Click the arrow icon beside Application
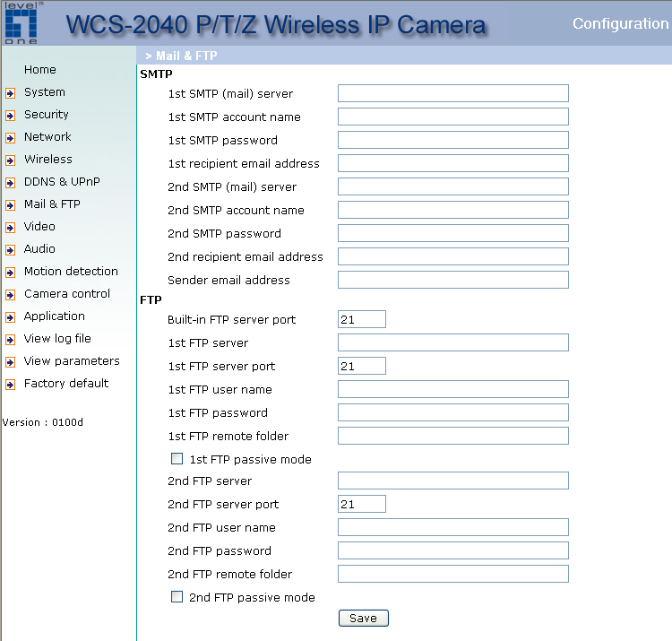Screen dimensions: 672x641 coord(10,317)
